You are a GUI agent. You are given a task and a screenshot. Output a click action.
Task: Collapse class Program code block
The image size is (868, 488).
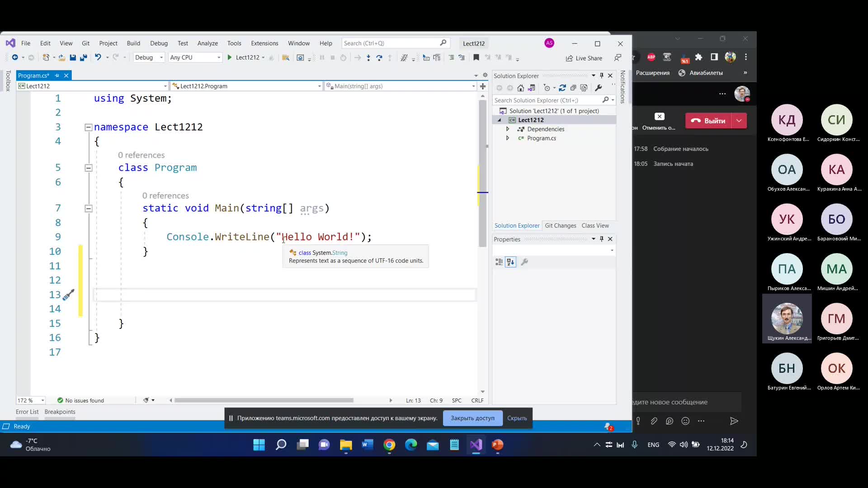(89, 168)
